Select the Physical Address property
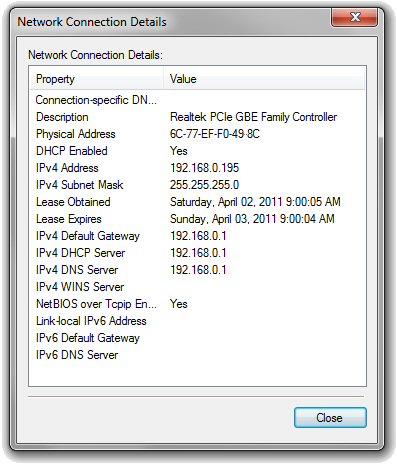Image resolution: width=397 pixels, height=465 pixels. pyautogui.click(x=76, y=134)
